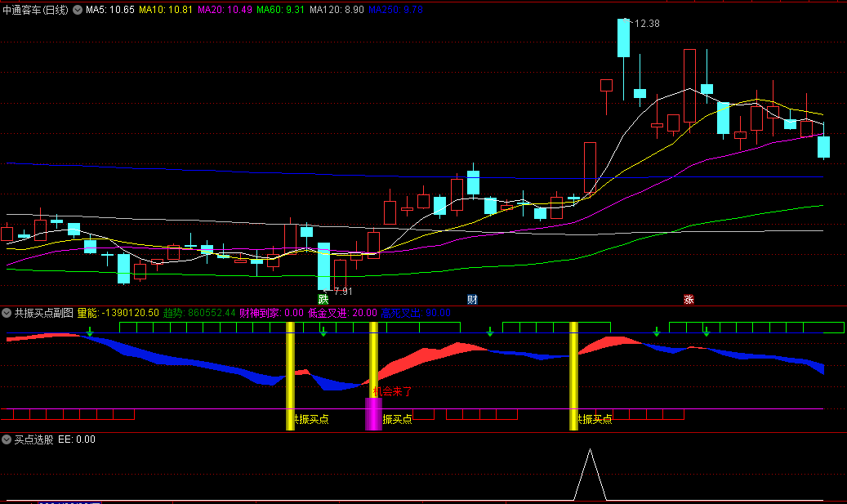Expand the 中通客车 main chart indicator menu

[78, 10]
